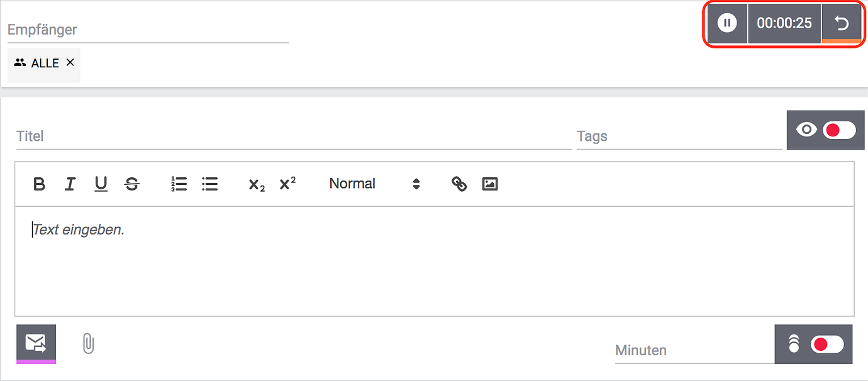Toggle bold text formatting

click(39, 184)
